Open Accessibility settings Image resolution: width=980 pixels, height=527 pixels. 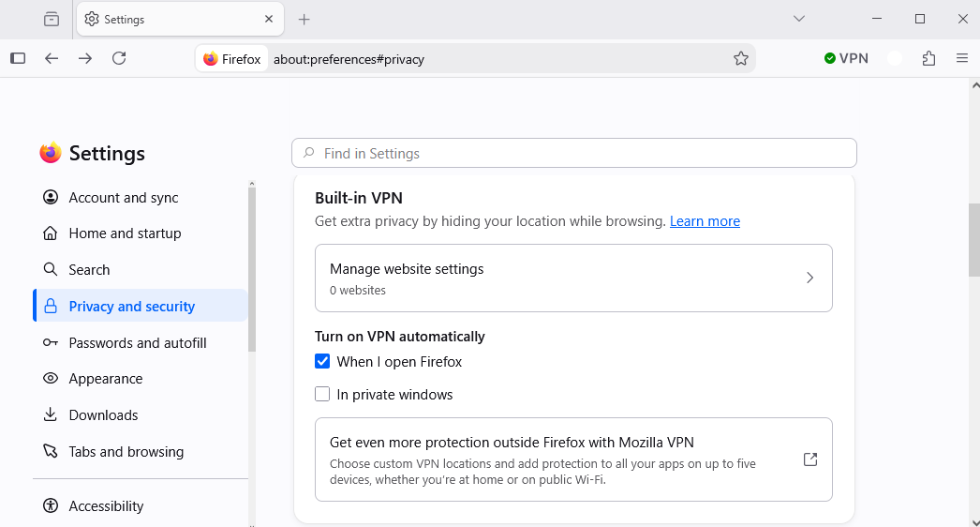(x=141, y=505)
